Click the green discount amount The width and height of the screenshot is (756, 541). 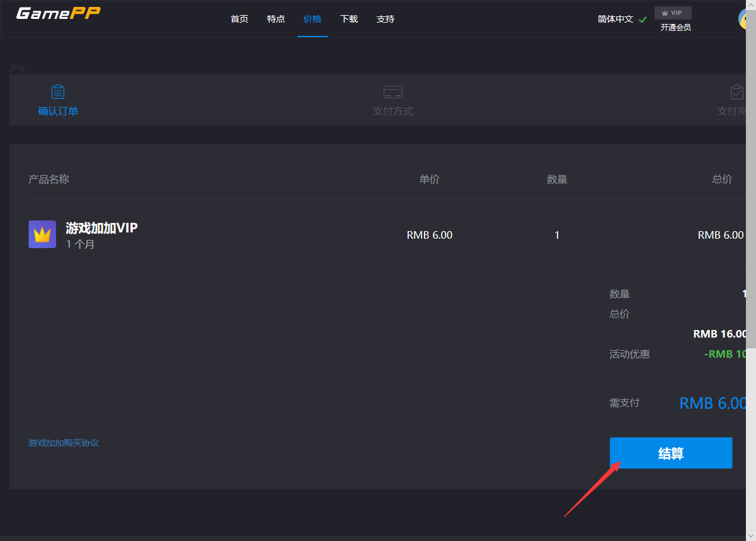(725, 355)
